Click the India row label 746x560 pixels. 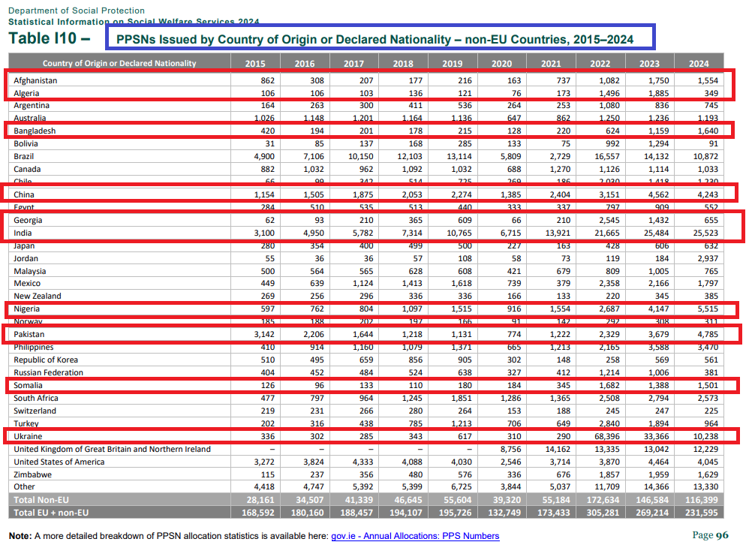coord(23,233)
